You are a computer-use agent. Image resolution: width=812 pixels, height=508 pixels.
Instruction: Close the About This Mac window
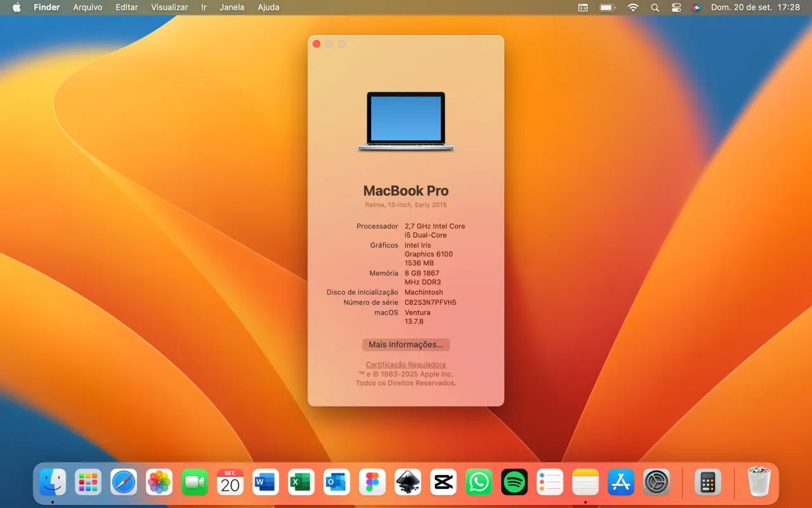click(317, 44)
